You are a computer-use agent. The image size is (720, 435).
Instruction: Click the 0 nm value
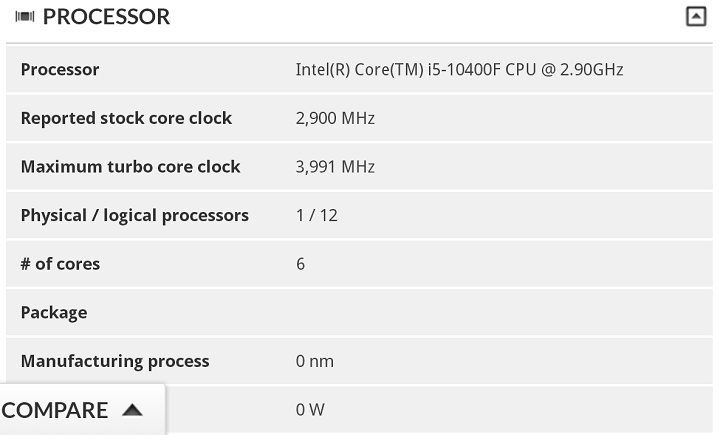point(314,361)
